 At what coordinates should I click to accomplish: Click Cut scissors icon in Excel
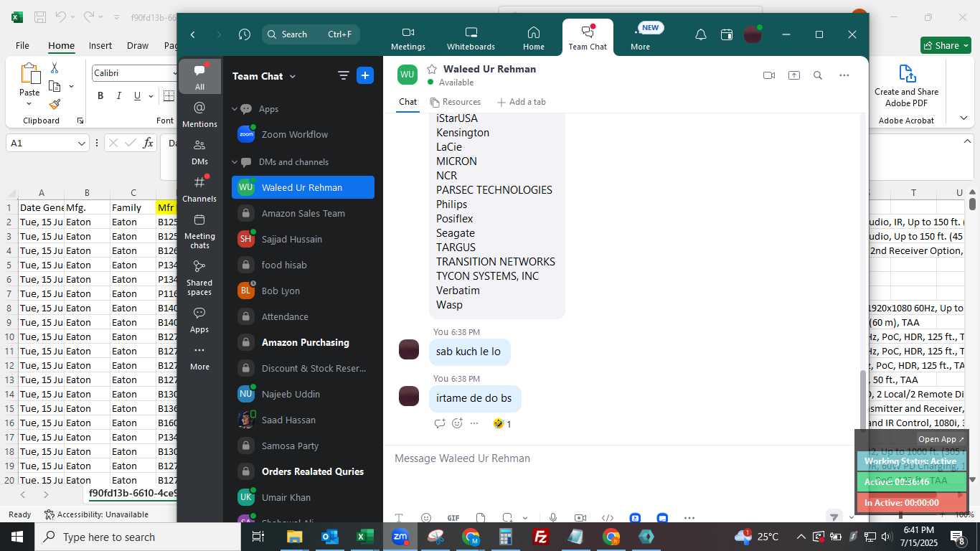tap(55, 68)
